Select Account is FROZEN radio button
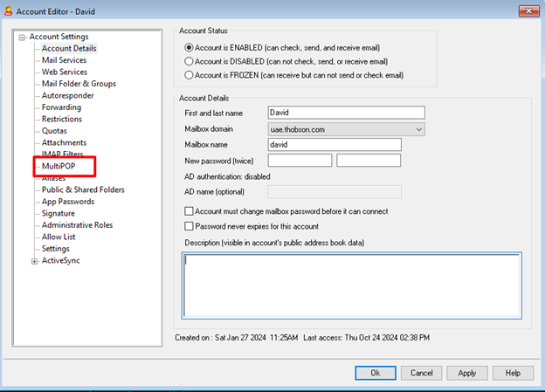Viewport: 545px width, 392px height. pyautogui.click(x=189, y=75)
